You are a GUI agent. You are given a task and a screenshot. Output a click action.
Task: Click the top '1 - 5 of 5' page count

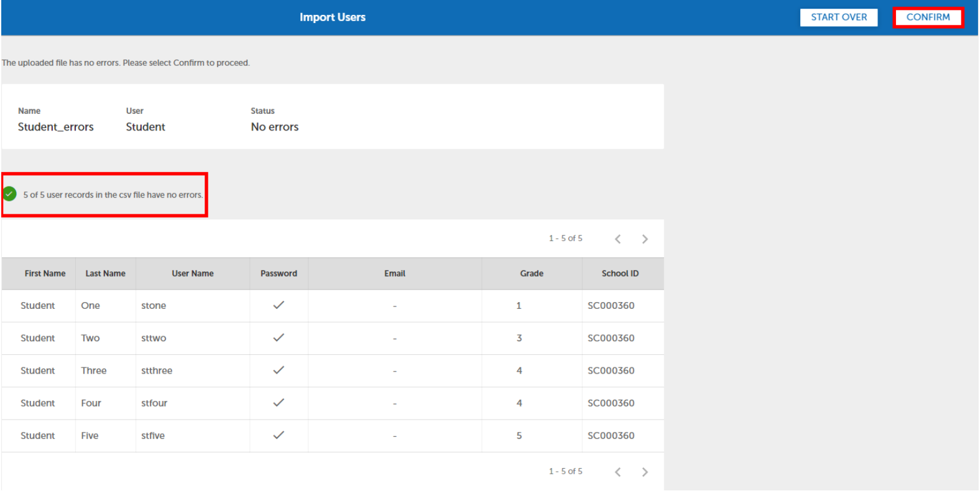pos(566,239)
